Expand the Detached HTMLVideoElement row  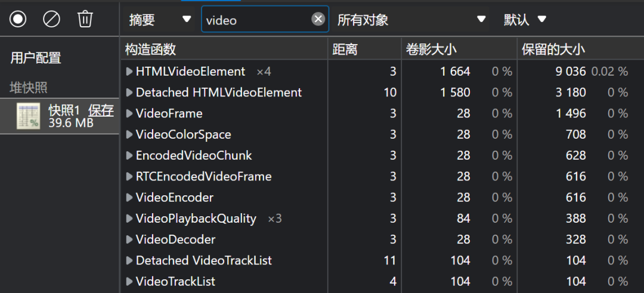(x=129, y=93)
